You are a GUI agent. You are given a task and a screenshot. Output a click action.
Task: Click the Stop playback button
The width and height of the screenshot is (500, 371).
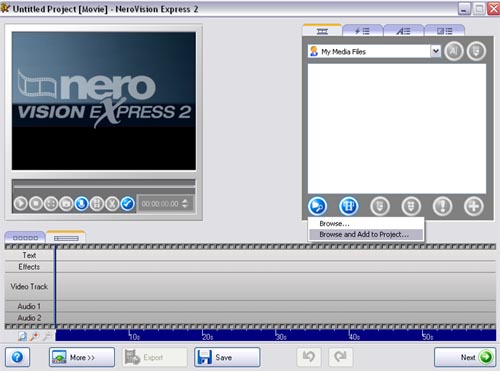point(36,204)
